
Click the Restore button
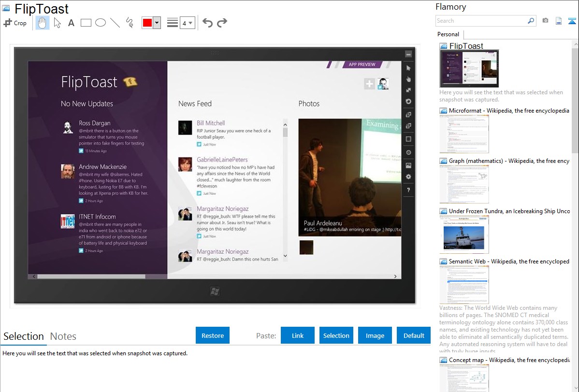coord(213,335)
